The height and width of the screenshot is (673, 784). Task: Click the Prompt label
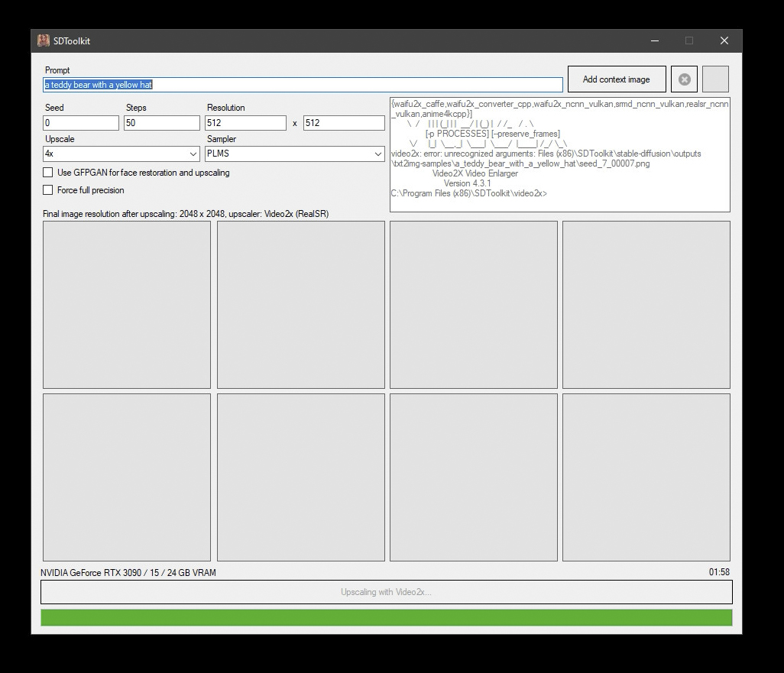pyautogui.click(x=57, y=70)
